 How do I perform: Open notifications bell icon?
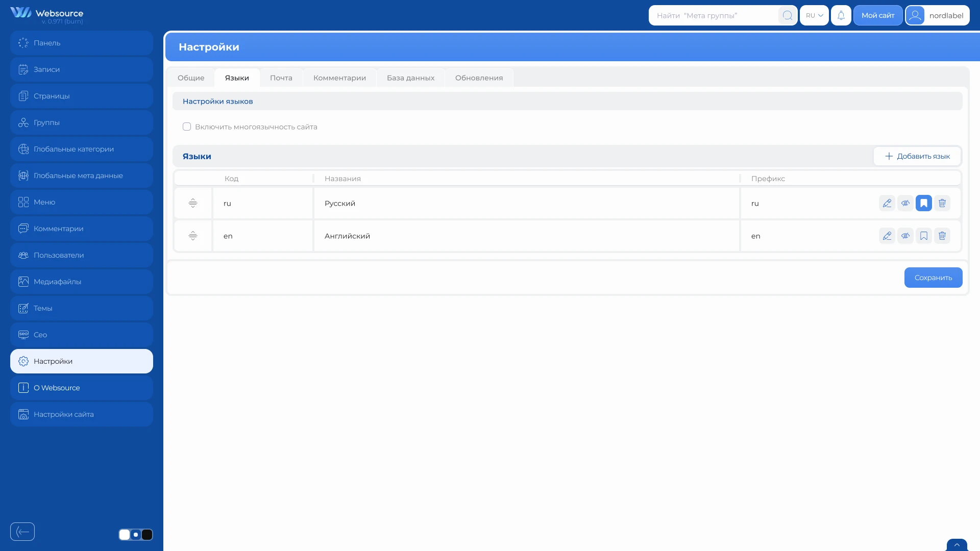[x=841, y=15]
